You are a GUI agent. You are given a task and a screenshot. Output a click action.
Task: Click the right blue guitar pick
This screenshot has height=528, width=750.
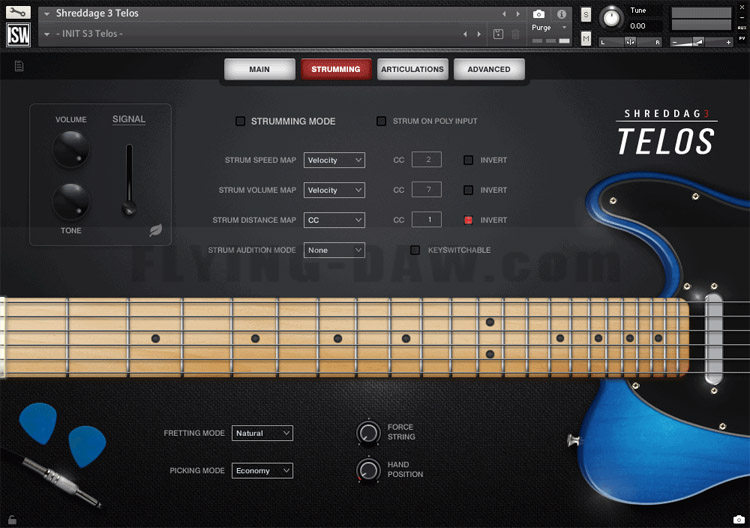click(x=87, y=446)
